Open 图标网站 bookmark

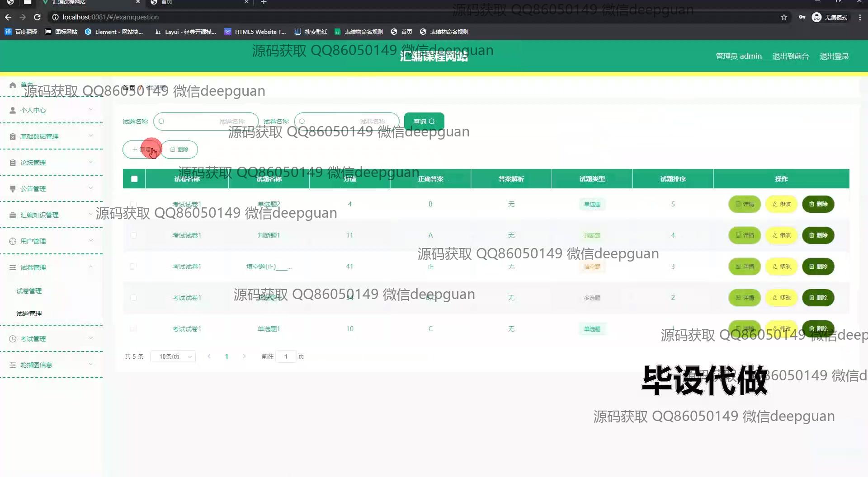tap(61, 32)
